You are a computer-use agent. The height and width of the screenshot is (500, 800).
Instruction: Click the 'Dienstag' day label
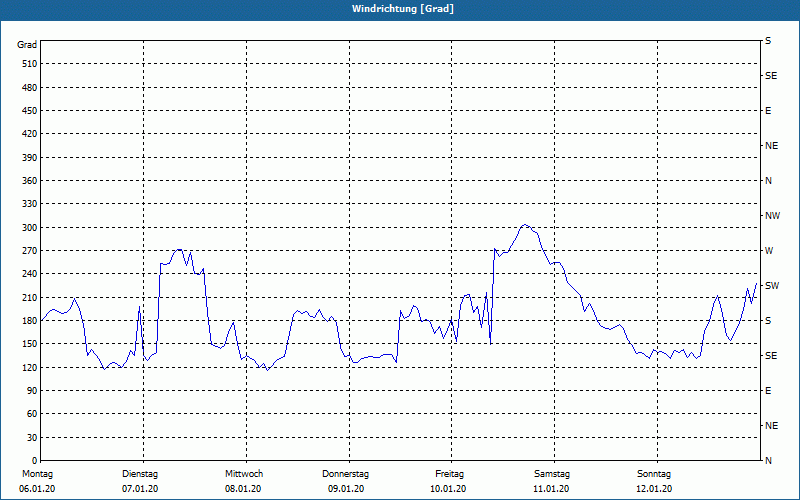(140, 474)
